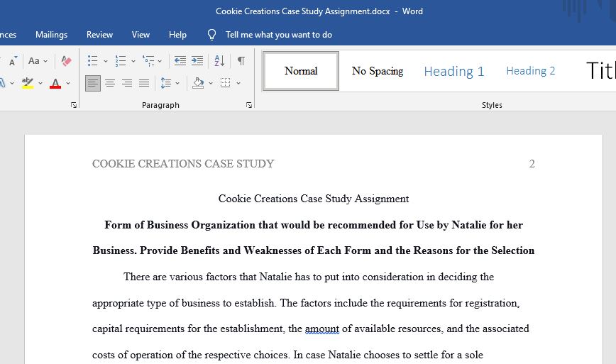The height and width of the screenshot is (364, 616).
Task: Click the Text Effects icon
Action: [x=2, y=83]
